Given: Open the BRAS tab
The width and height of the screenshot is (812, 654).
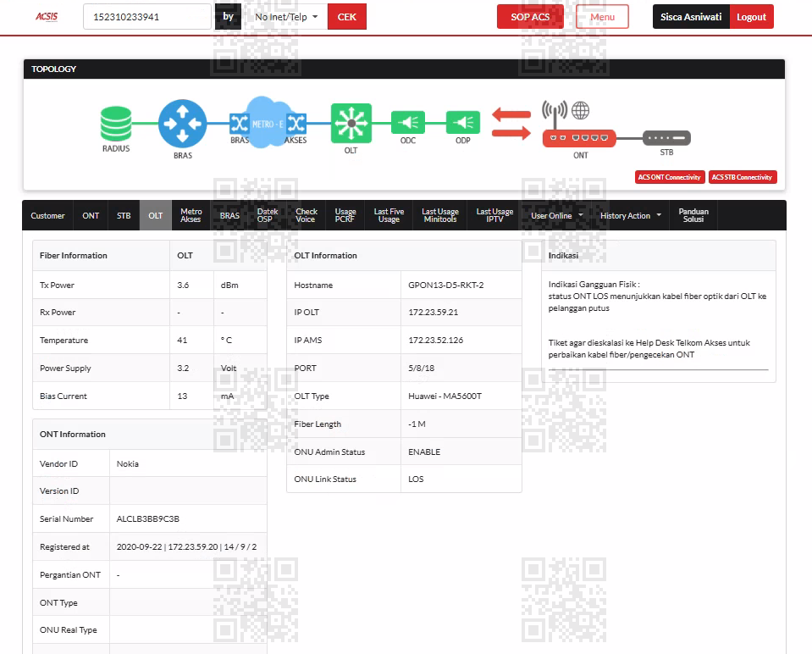Looking at the screenshot, I should tap(229, 215).
